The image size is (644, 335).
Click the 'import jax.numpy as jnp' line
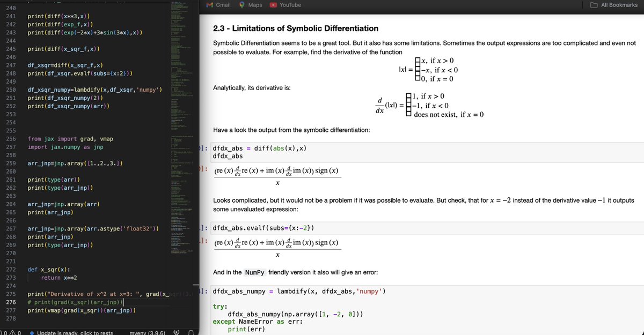point(65,147)
